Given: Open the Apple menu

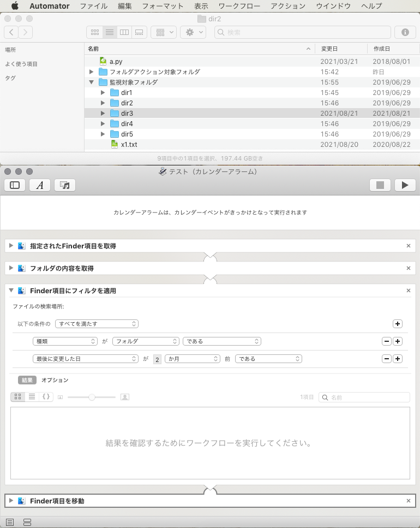Looking at the screenshot, I should coord(15,5).
